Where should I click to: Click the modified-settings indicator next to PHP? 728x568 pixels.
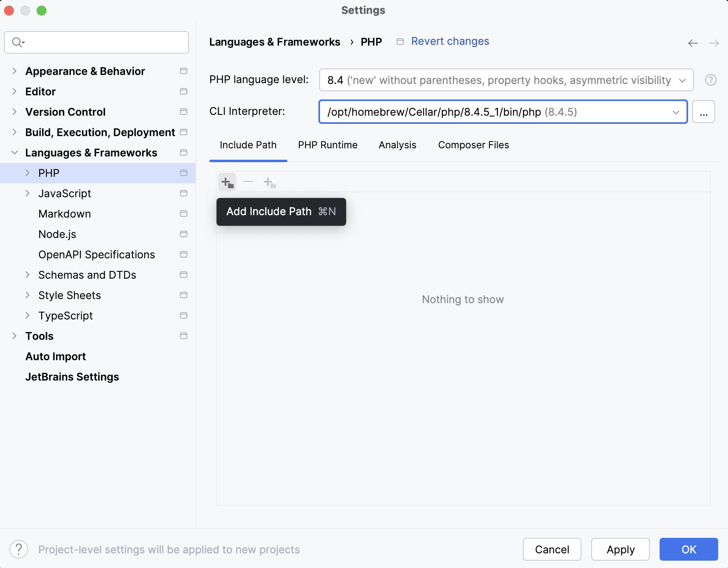click(183, 173)
